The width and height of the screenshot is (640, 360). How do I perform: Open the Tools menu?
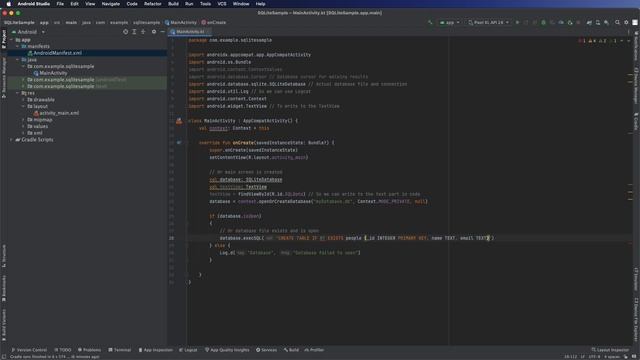205,4
